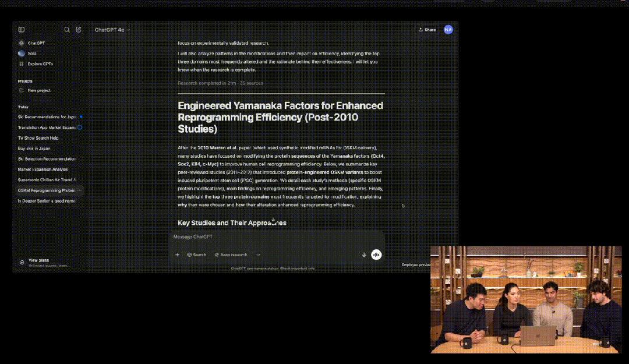Open the NA profile avatar menu
This screenshot has width=629, height=364.
pos(448,30)
